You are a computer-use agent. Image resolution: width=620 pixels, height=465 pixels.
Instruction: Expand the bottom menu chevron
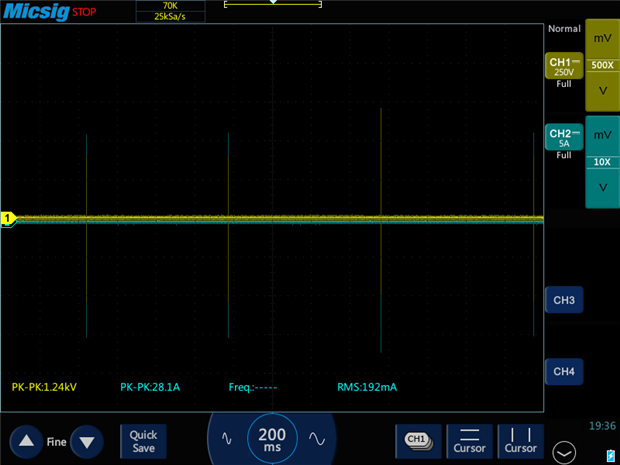coord(565,452)
